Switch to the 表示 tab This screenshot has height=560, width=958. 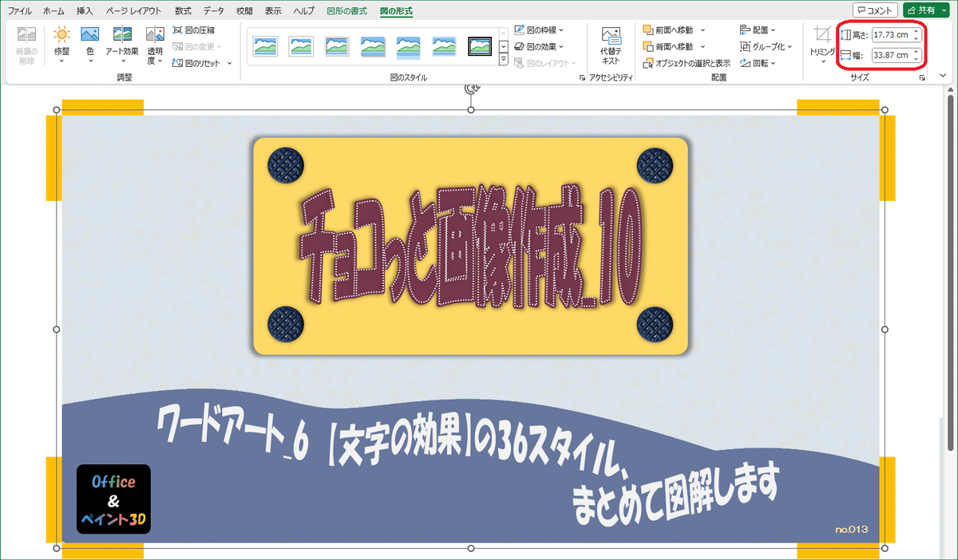pyautogui.click(x=273, y=11)
